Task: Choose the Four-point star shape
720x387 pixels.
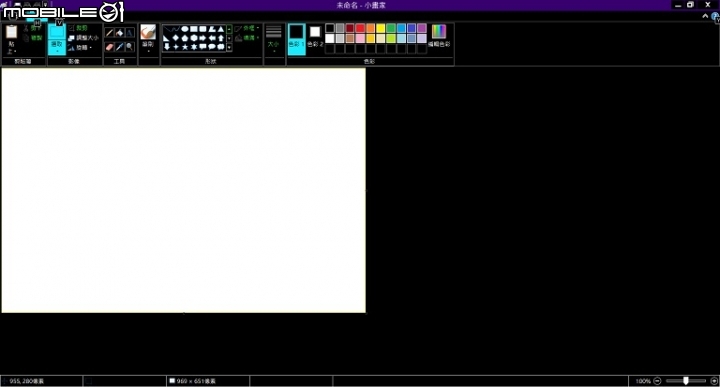Action: point(176,46)
